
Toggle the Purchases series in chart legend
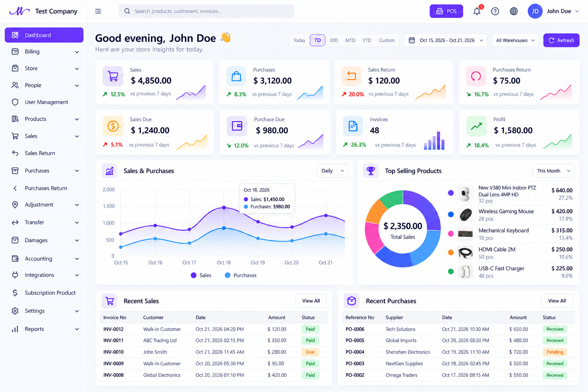pyautogui.click(x=240, y=275)
